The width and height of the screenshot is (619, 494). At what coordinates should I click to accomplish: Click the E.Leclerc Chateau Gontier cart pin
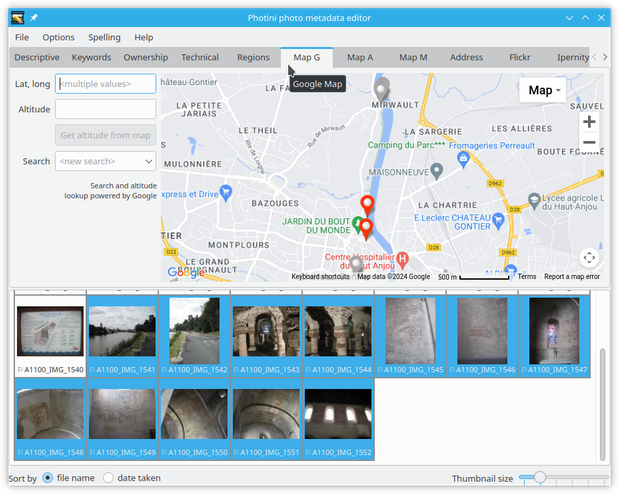pos(498,221)
